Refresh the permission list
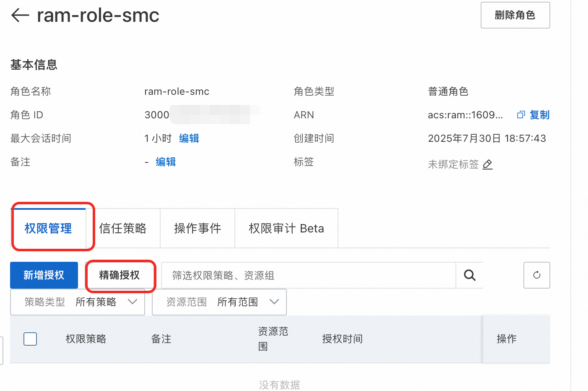The width and height of the screenshot is (588, 391). (537, 275)
